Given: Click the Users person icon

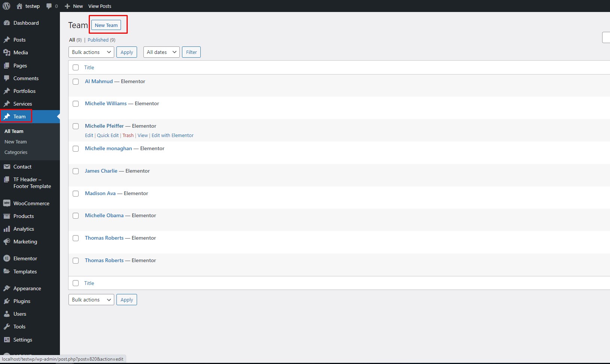Looking at the screenshot, I should pos(7,314).
